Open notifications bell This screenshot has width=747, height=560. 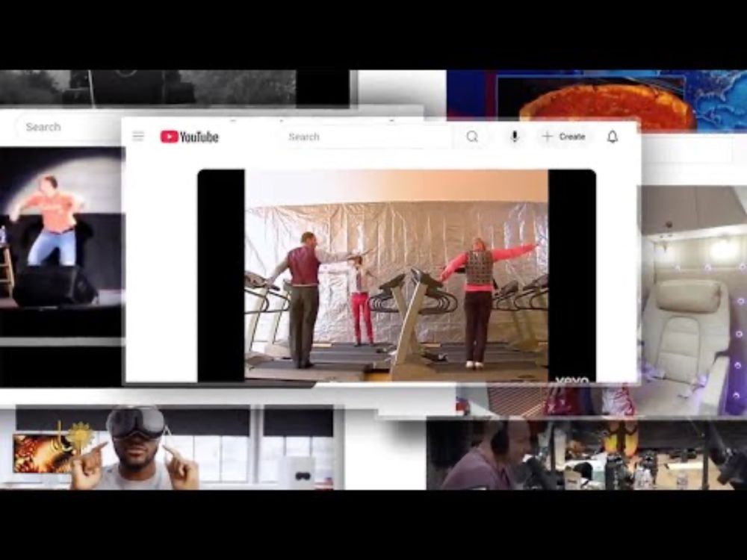(613, 137)
